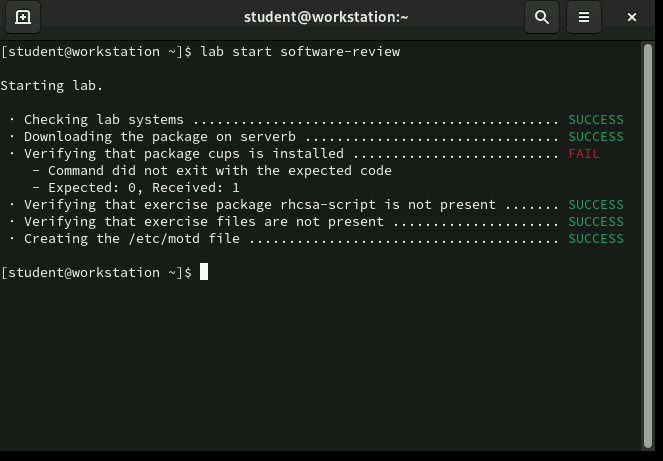663x461 pixels.
Task: Click SUCCESS status for Checking lab systems
Action: click(595, 119)
